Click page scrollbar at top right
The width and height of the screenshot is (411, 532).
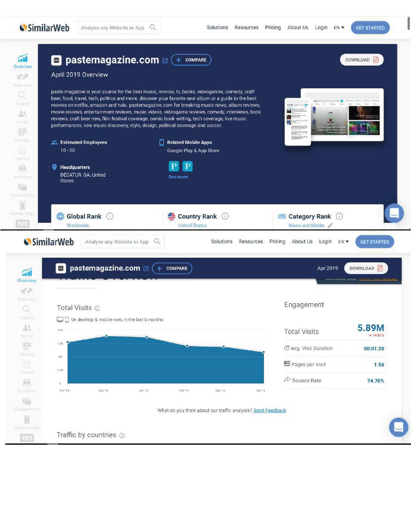pyautogui.click(x=408, y=23)
